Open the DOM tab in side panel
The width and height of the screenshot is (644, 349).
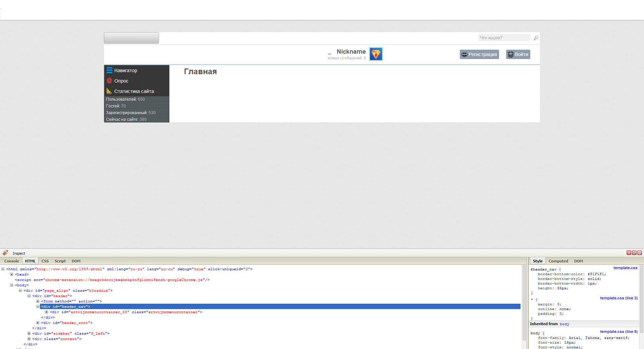[x=579, y=261]
